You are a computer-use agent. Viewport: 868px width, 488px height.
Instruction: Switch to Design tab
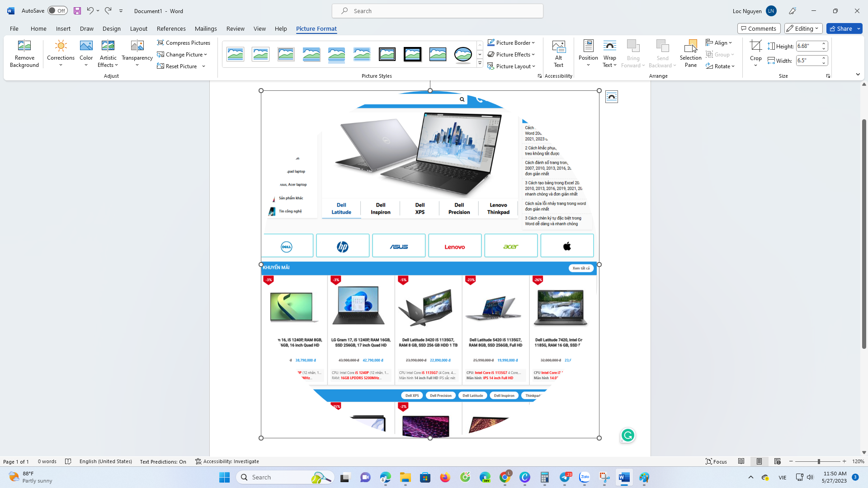pos(111,28)
